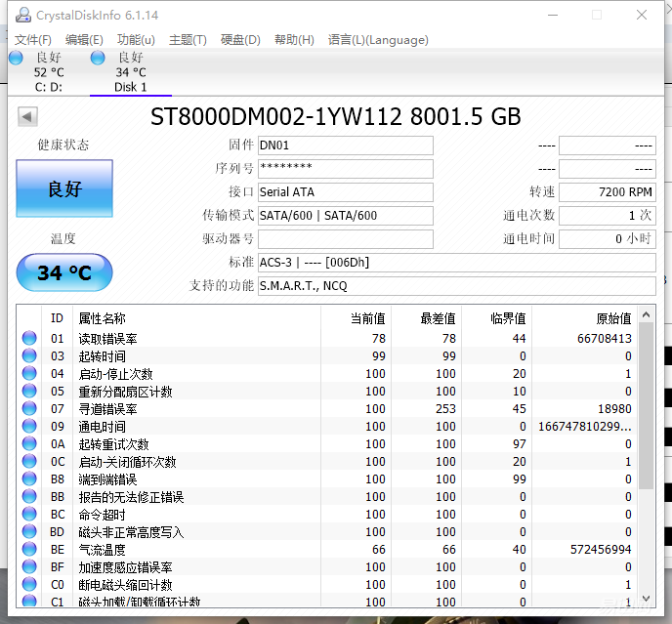Click the status icon for 04 启动-停止次数
The image size is (672, 624).
click(29, 373)
